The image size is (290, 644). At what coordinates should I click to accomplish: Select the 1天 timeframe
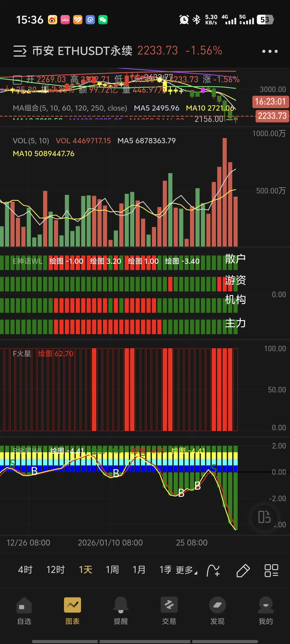[x=86, y=570]
